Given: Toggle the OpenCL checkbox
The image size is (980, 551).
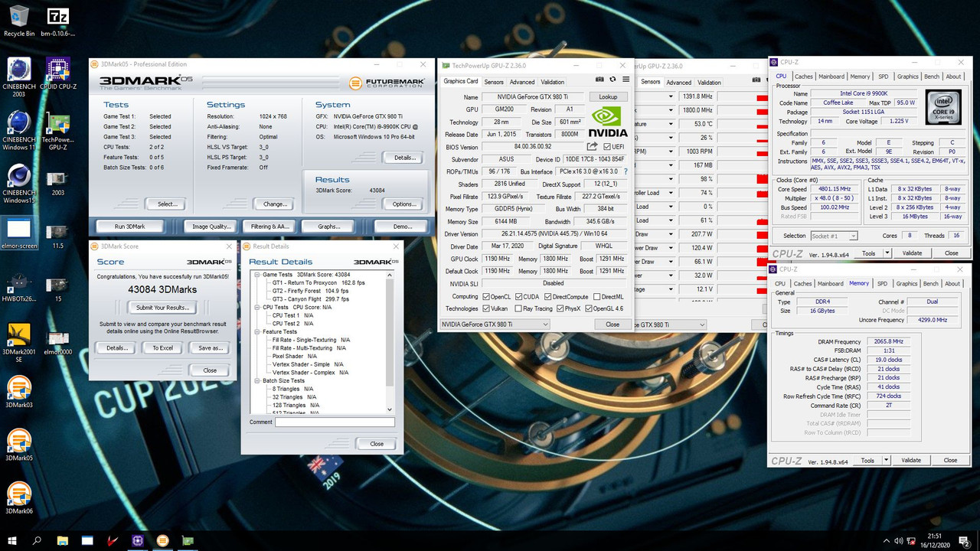Looking at the screenshot, I should click(487, 296).
